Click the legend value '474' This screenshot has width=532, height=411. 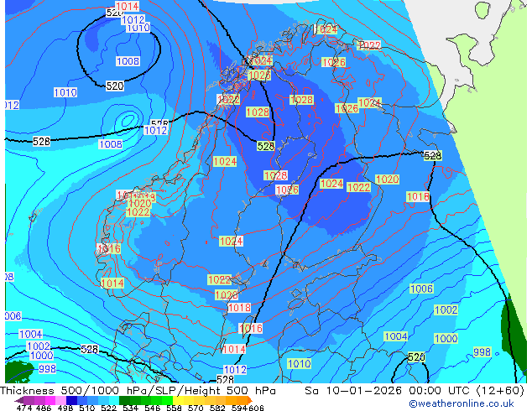click(x=24, y=408)
